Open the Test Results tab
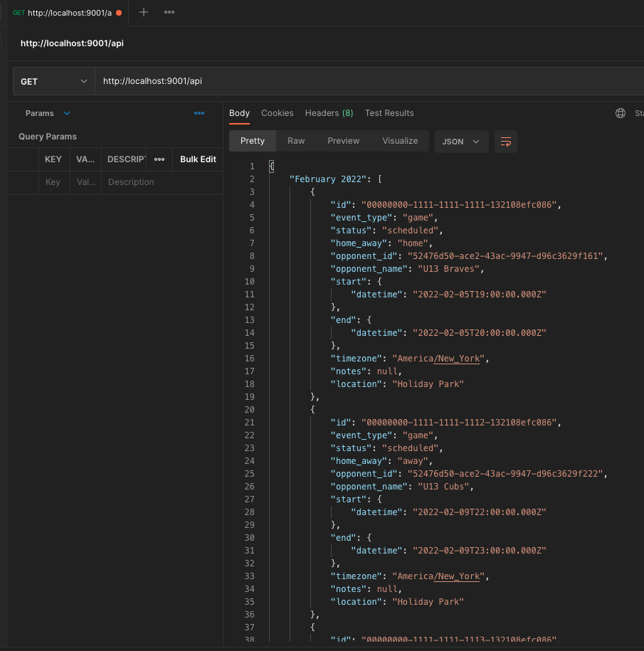 pos(389,113)
